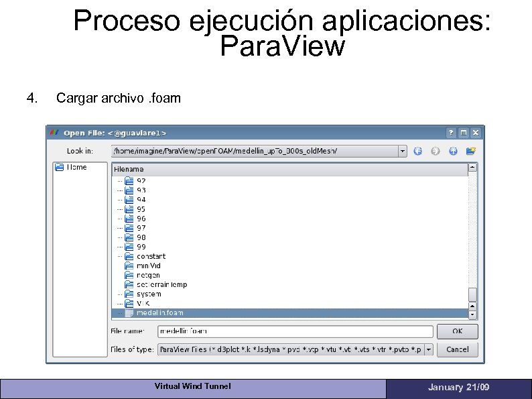532x399 pixels.
Task: Select folder icon beside system
Action: pyautogui.click(x=129, y=294)
